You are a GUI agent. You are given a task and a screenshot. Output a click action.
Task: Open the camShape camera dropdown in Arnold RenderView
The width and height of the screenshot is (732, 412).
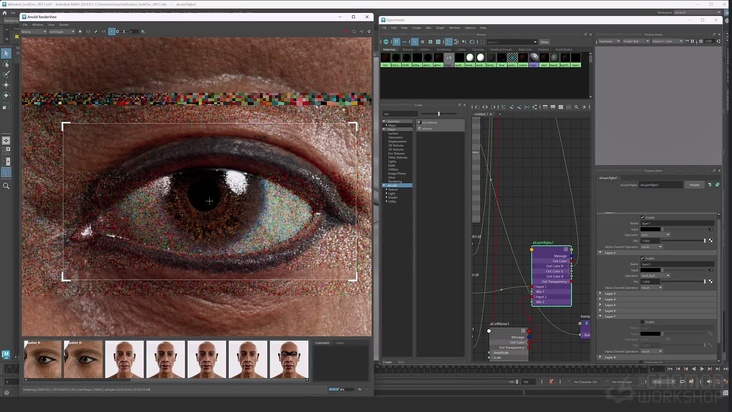(62, 32)
